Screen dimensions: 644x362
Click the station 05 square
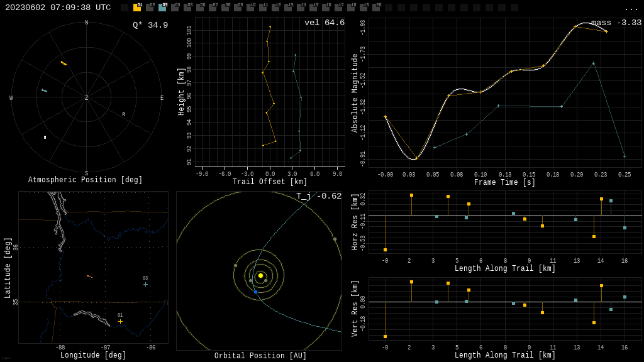click(x=187, y=8)
